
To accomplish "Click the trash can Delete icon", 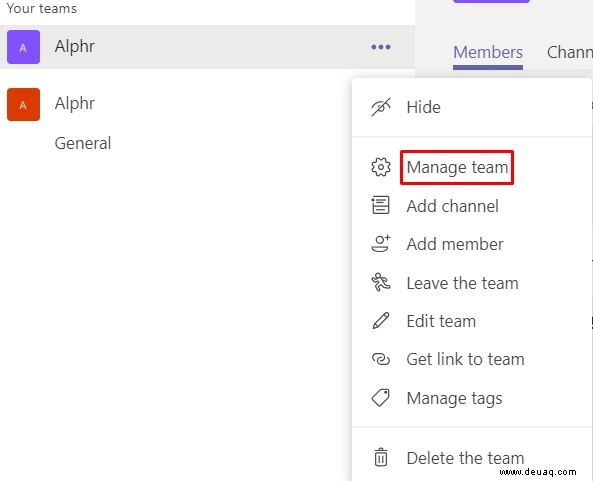I will 381,457.
